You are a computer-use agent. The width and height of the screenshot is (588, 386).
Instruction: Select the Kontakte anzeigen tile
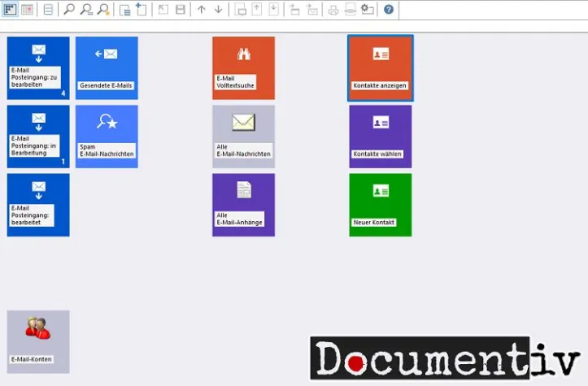point(380,67)
